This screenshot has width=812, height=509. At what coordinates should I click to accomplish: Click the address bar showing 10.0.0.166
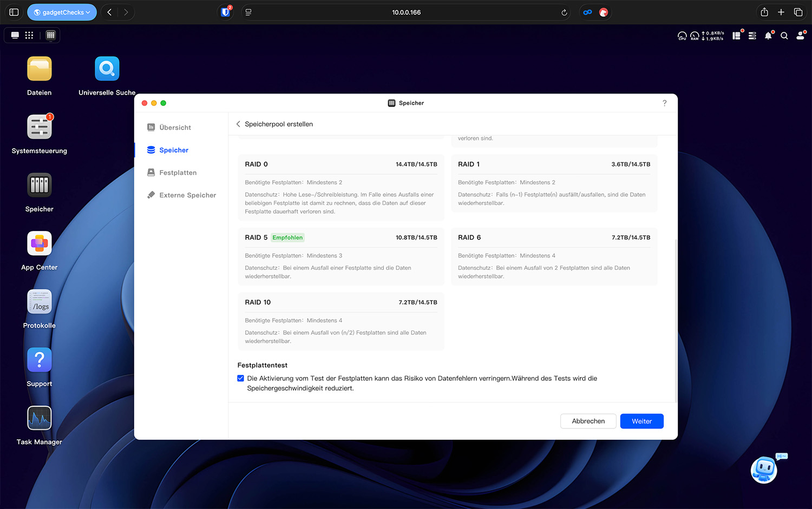pos(406,12)
